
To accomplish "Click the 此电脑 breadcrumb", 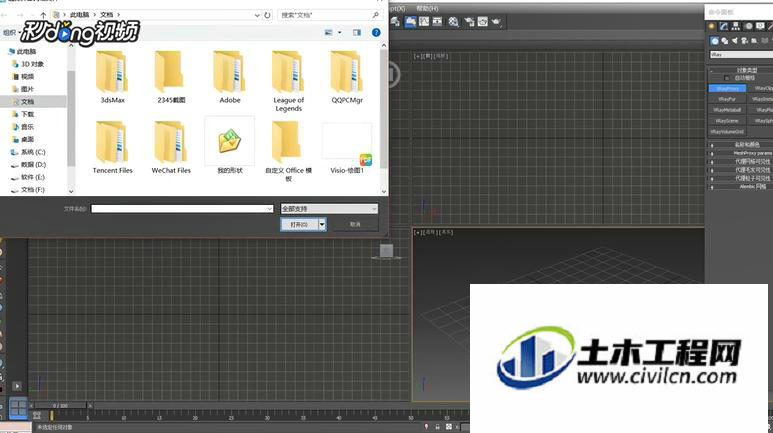I will tap(79, 15).
